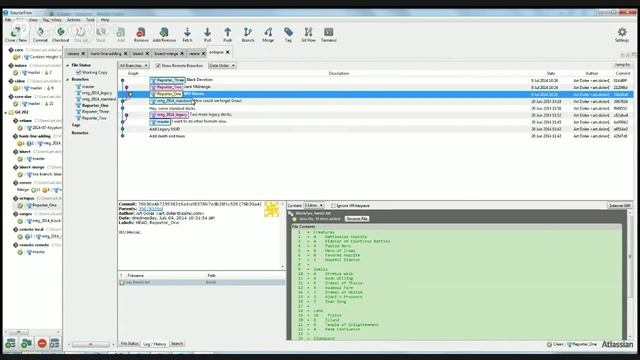Click the Commit toolbar icon

(40, 34)
